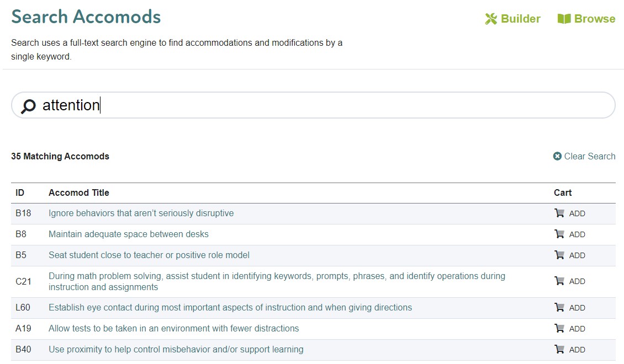Focus the search field containing 'attention'

click(331, 105)
